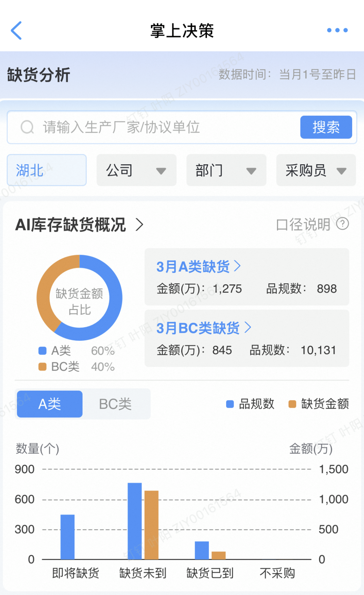
Task: Tap the back arrow icon
Action: (x=17, y=30)
